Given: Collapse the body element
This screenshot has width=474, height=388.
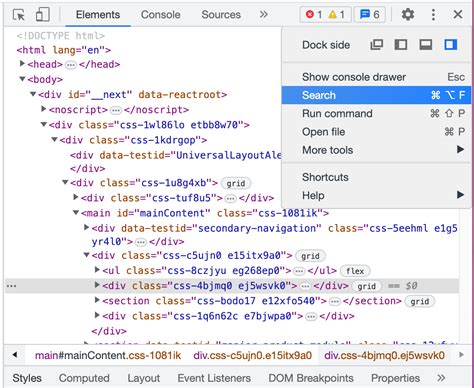Looking at the screenshot, I should (22, 79).
